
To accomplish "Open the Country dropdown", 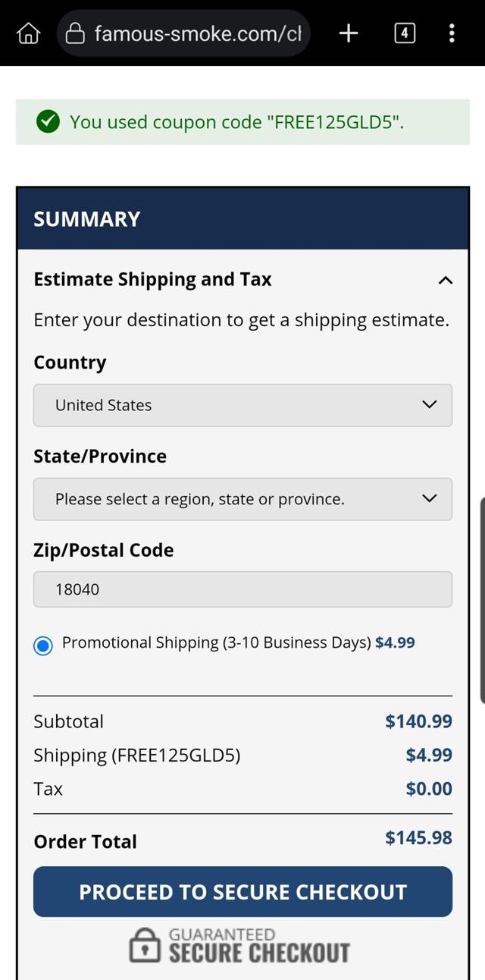I will tap(242, 405).
